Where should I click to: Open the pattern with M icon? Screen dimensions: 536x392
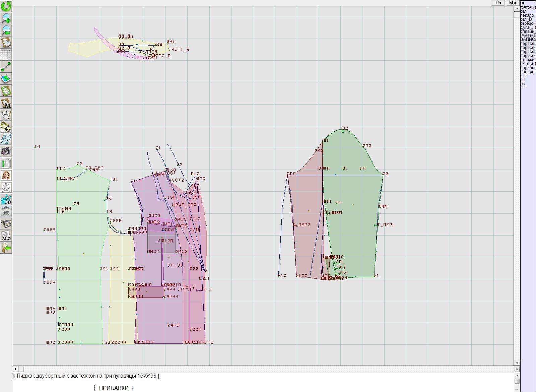click(6, 103)
